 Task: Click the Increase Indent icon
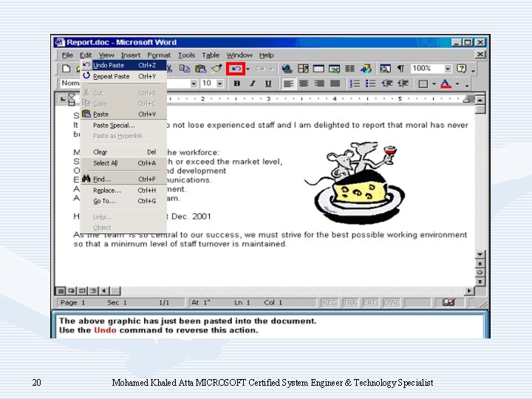click(x=403, y=83)
